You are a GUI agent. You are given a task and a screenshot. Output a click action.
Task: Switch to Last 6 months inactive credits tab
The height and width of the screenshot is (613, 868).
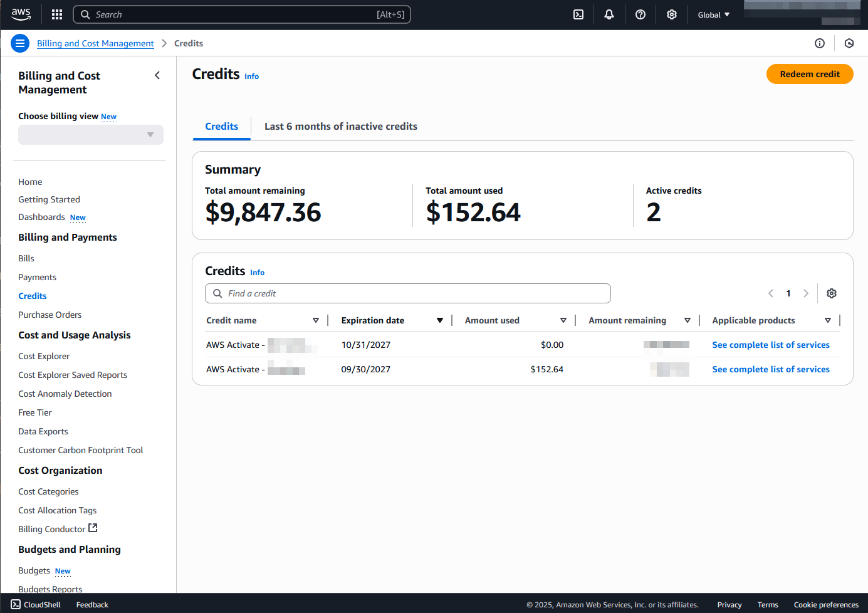pyautogui.click(x=341, y=127)
